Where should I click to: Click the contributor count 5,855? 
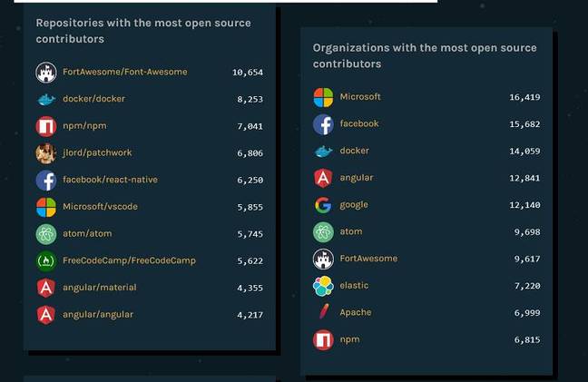click(250, 207)
